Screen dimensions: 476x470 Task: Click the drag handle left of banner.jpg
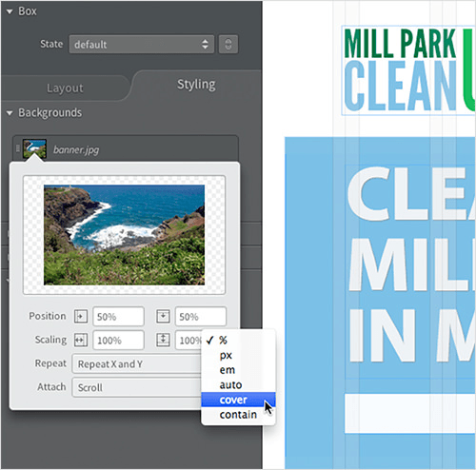point(18,148)
